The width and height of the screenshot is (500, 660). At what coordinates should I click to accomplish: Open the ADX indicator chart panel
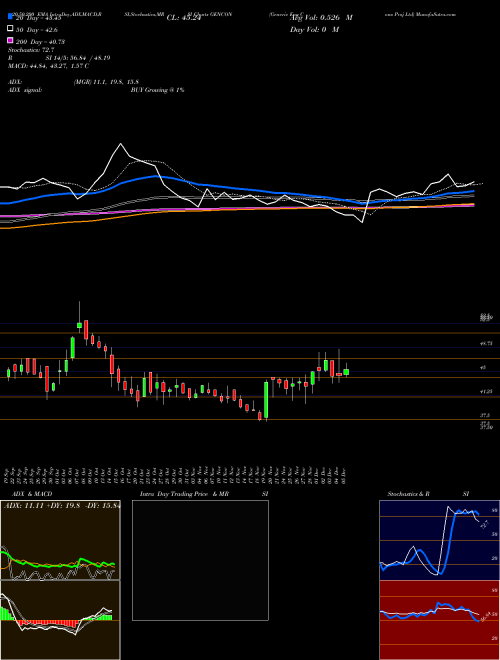tap(60, 540)
